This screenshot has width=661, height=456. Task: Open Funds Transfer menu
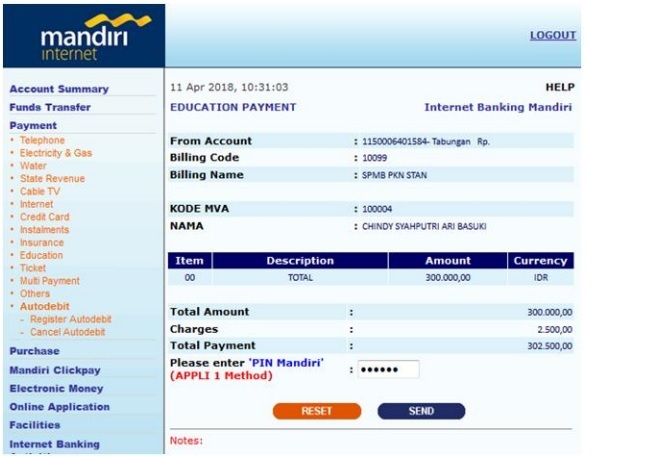point(50,107)
